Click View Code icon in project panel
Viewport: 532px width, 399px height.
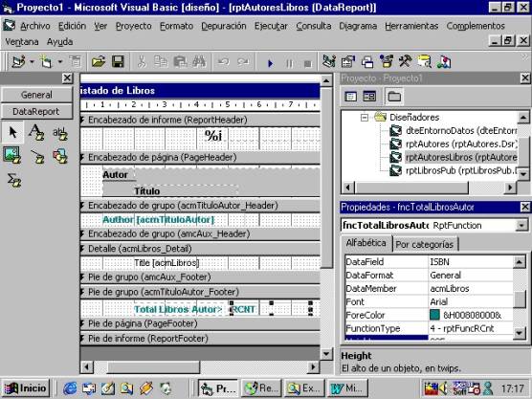tap(350, 97)
